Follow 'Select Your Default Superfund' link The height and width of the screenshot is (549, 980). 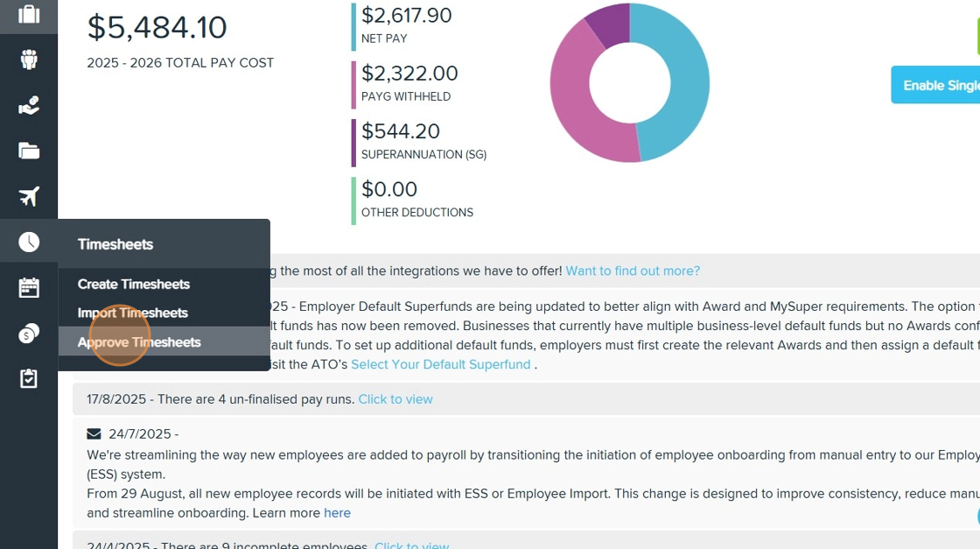tap(441, 364)
